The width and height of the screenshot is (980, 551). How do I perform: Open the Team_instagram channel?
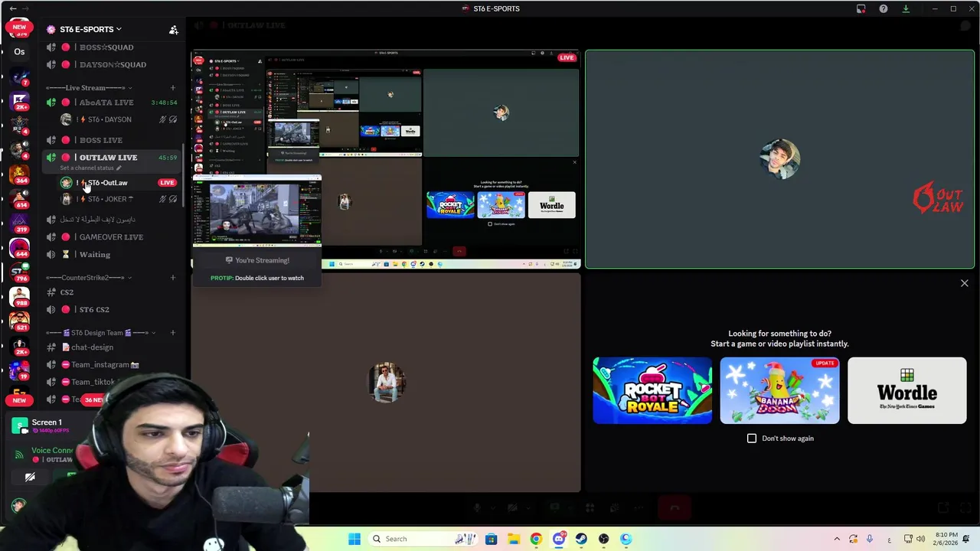[112, 365]
